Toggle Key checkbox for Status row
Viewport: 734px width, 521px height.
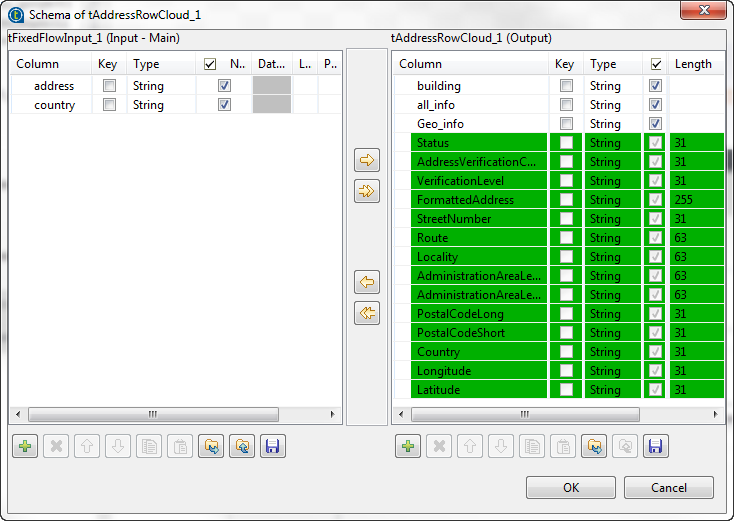[x=566, y=142]
